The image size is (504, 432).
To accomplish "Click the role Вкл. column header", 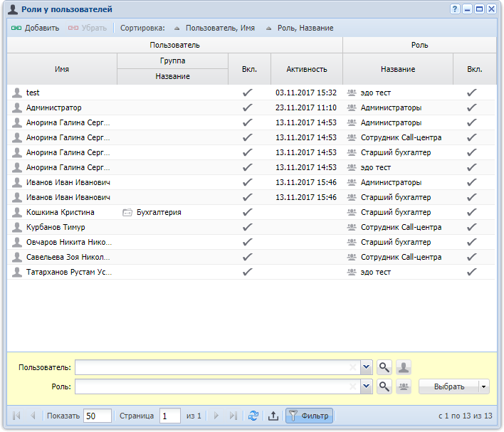I will 475,69.
